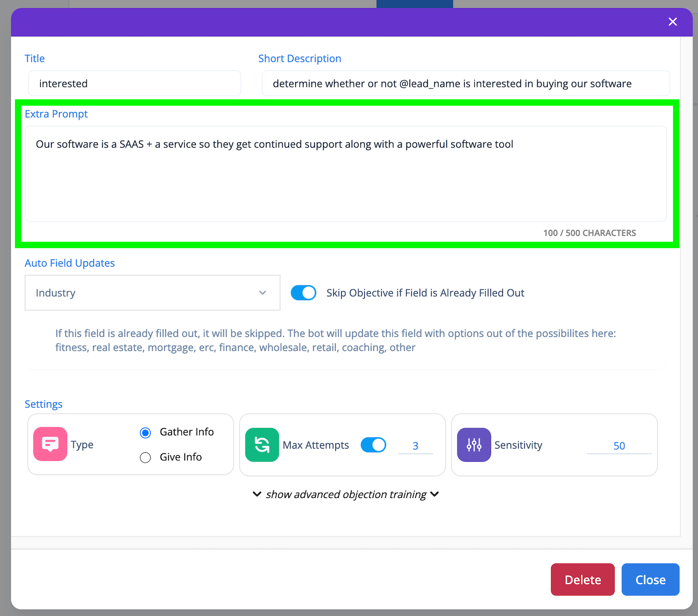Screen dimensions: 698x616
Task: Select the Gather Info radio button
Action: pos(145,433)
